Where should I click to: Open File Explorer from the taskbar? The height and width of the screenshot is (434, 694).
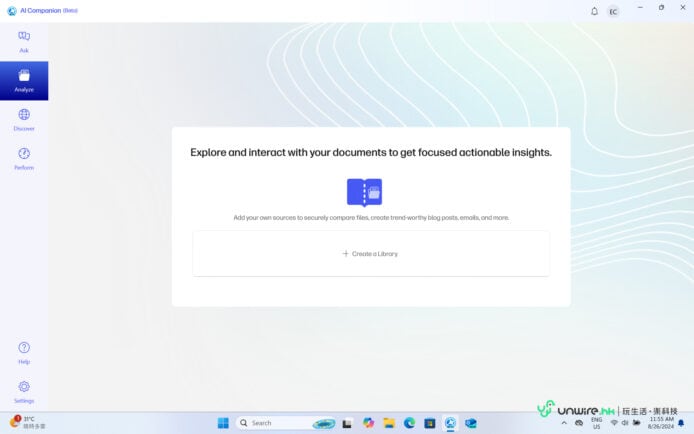click(388, 423)
